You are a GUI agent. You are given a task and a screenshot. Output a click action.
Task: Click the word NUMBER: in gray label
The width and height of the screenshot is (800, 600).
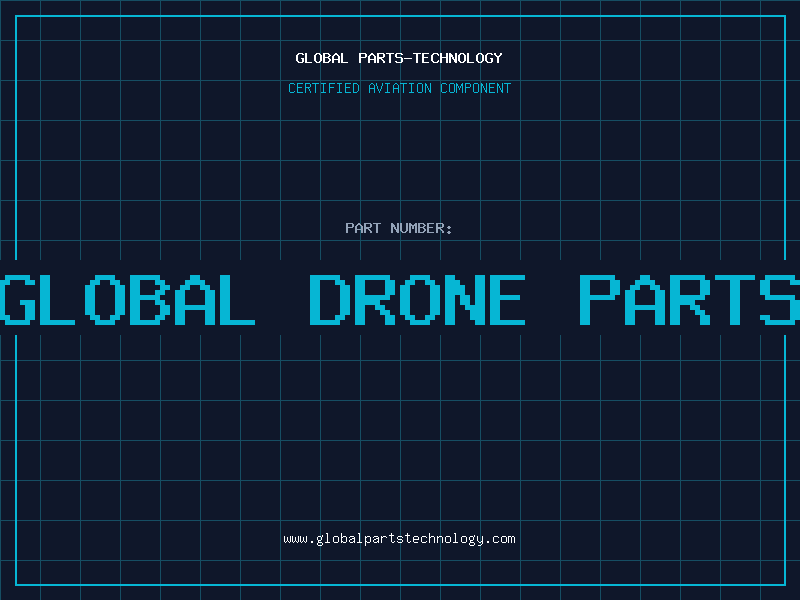tap(421, 228)
